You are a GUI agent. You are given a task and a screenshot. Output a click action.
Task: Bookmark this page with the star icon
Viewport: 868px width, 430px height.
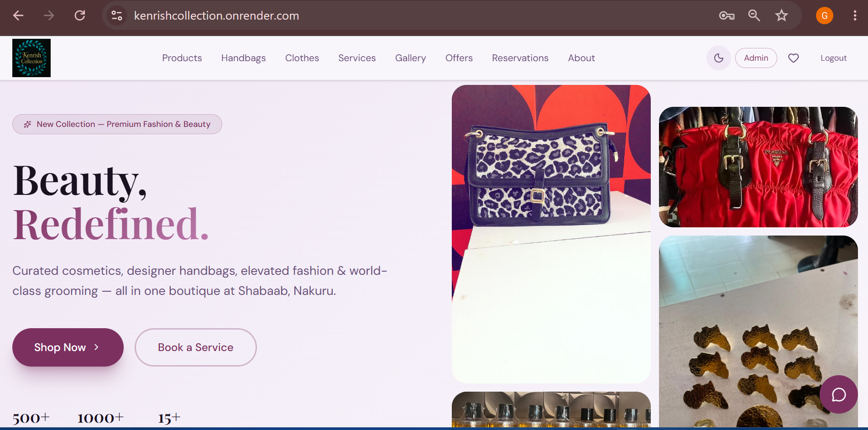point(781,16)
